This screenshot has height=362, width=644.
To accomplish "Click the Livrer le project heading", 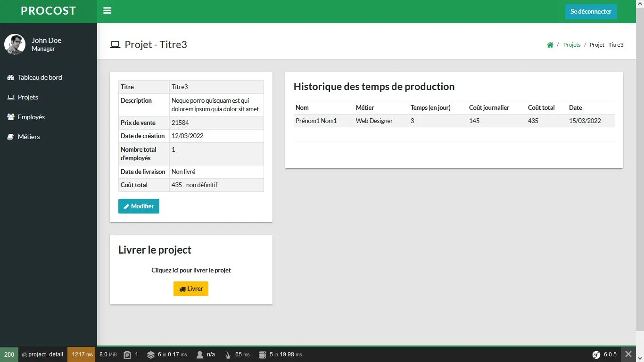I will 155,250.
